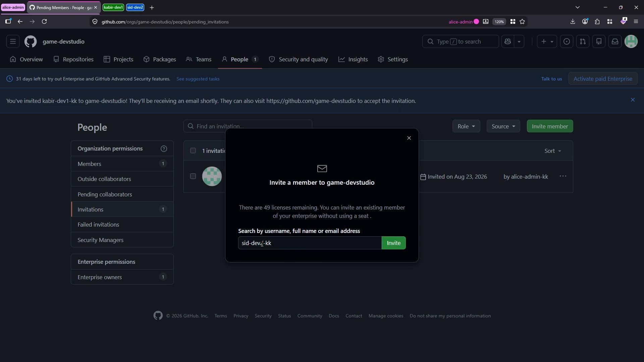
Task: Open the repositories icon in header
Action: tap(599, 42)
